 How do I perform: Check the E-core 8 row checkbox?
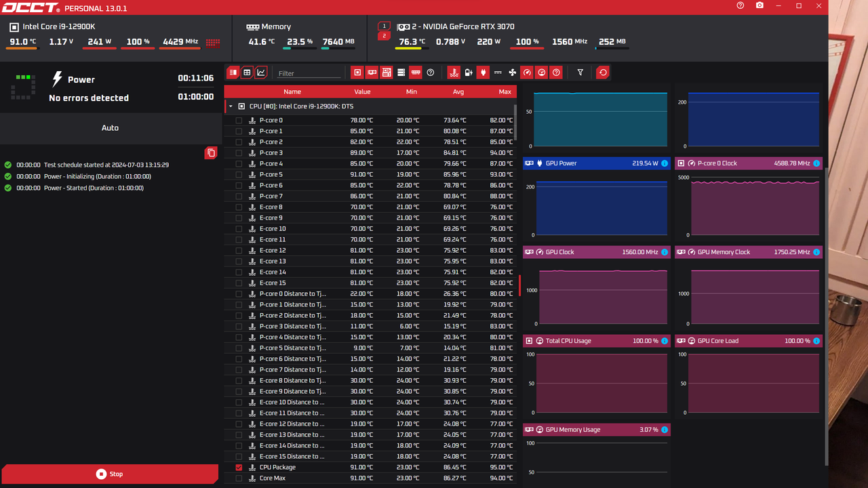click(239, 207)
